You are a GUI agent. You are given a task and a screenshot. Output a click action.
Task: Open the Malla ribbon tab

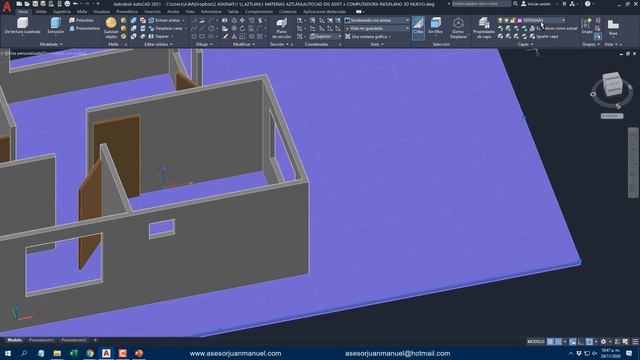point(82,12)
